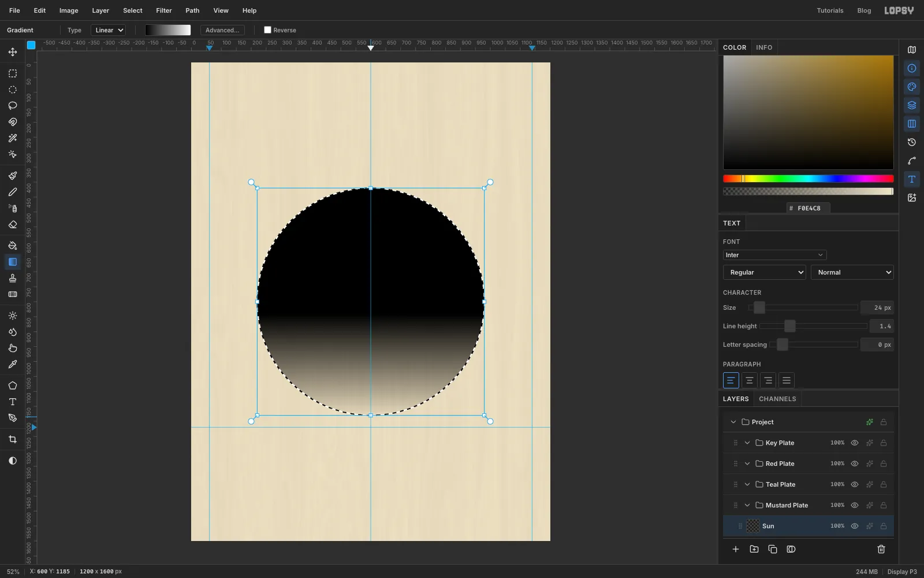The width and height of the screenshot is (924, 578).
Task: Choose the Elliptical Marquee tool
Action: (13, 90)
